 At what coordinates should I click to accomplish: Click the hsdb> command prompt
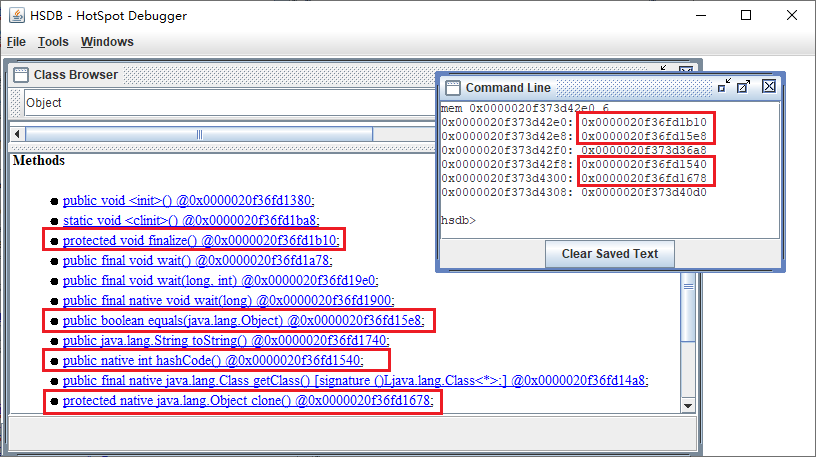458,220
